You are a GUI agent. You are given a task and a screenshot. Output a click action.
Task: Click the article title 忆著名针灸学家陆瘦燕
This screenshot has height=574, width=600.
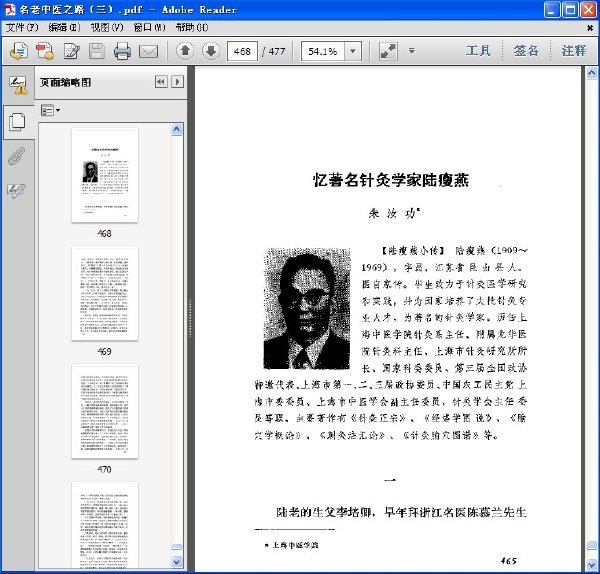(x=391, y=180)
